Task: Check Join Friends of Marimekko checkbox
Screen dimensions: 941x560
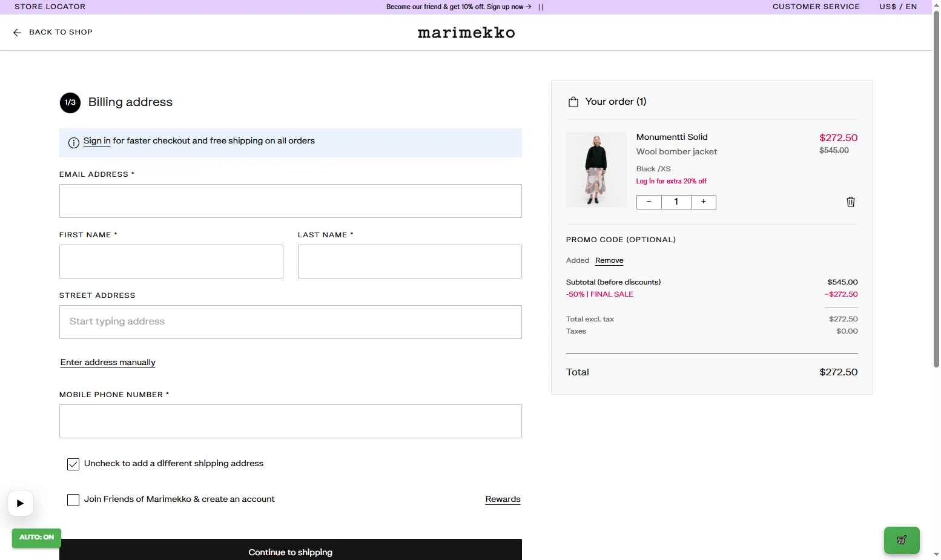Action: [x=73, y=500]
